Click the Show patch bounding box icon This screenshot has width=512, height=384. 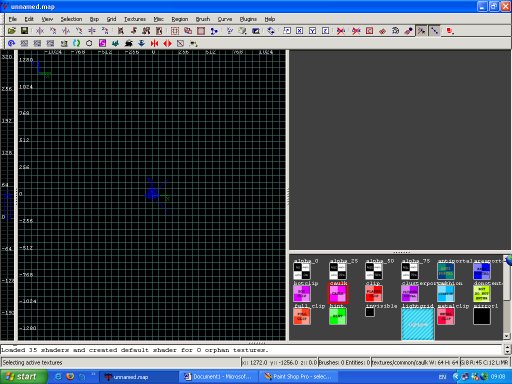tap(369, 31)
